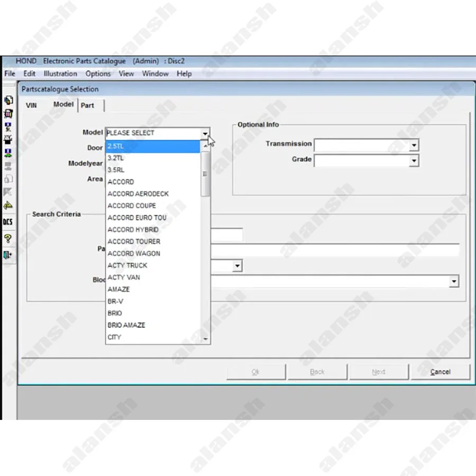Select BR-V from model list
The height and width of the screenshot is (476, 476).
click(153, 301)
